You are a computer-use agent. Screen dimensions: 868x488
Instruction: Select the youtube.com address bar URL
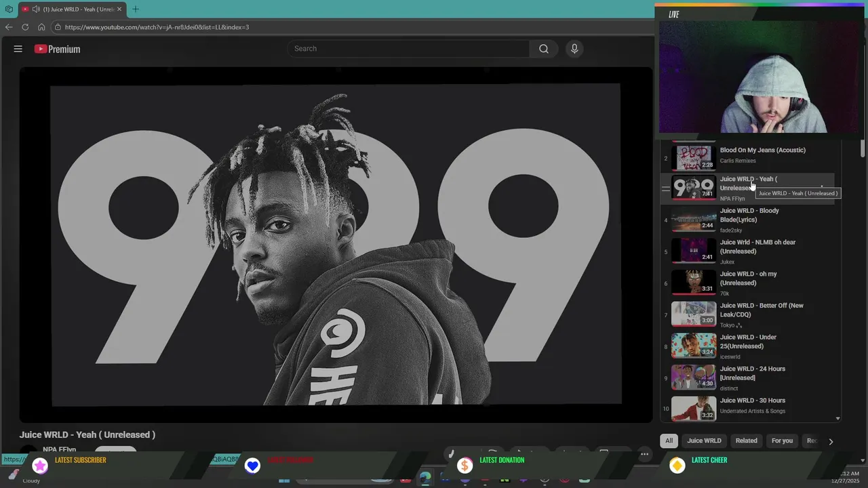pos(157,27)
